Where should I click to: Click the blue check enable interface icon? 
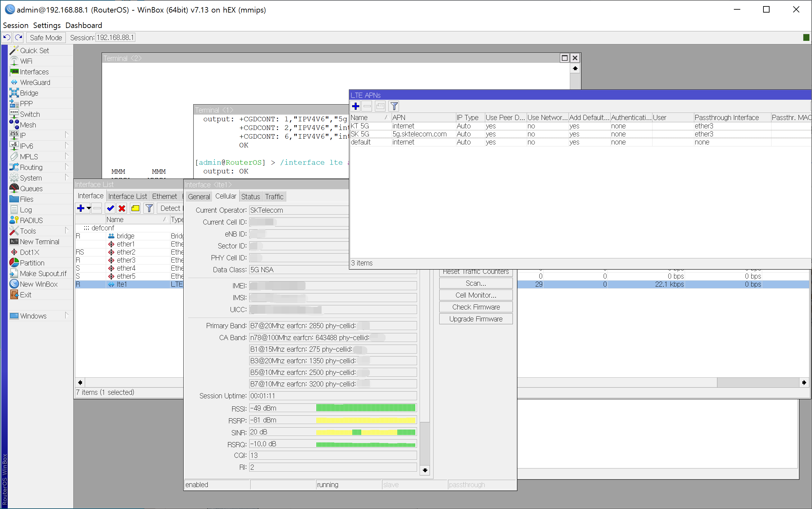(x=110, y=208)
